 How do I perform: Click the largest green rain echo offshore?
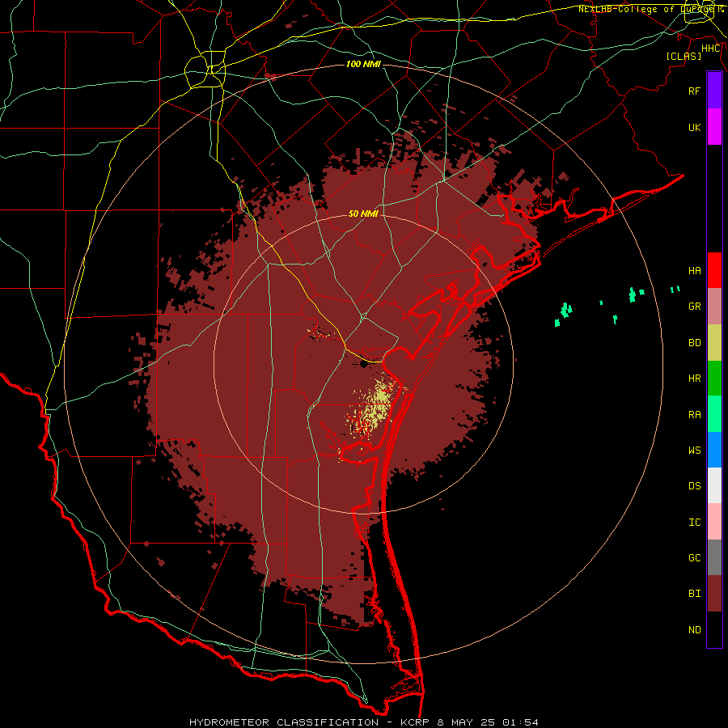pyautogui.click(x=566, y=310)
